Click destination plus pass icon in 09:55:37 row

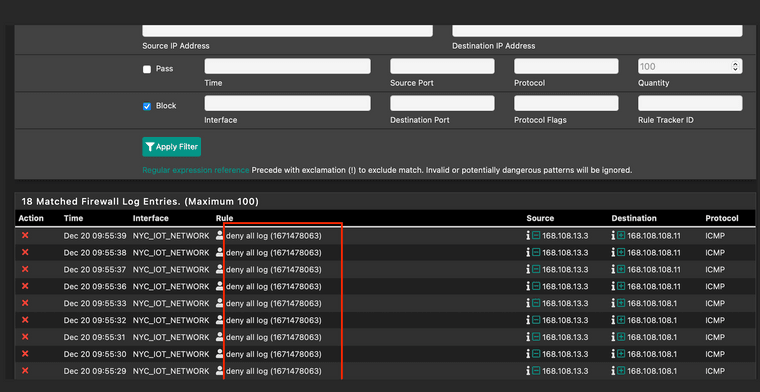pos(621,270)
